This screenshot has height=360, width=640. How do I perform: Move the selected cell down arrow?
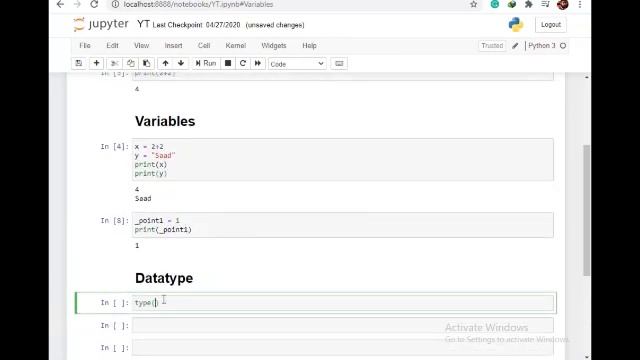tap(181, 63)
